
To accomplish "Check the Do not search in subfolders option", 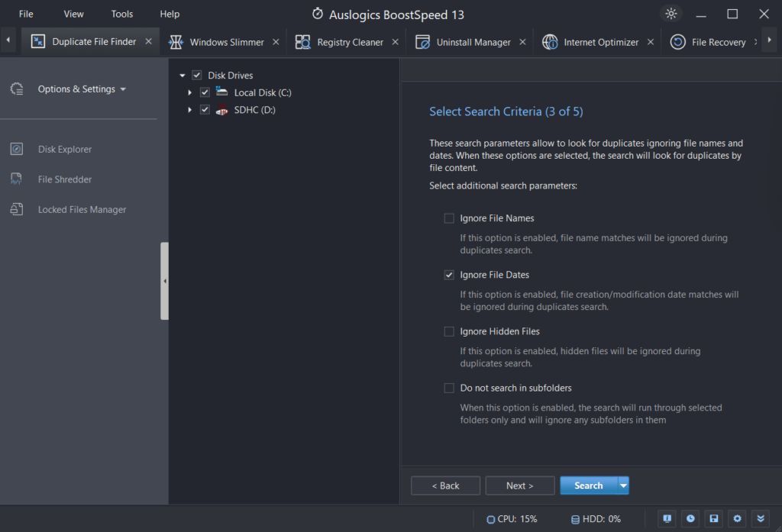I will click(x=449, y=388).
